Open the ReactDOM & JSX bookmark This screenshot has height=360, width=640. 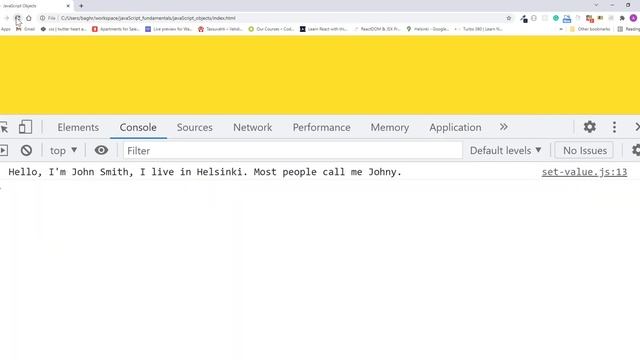click(x=377, y=29)
